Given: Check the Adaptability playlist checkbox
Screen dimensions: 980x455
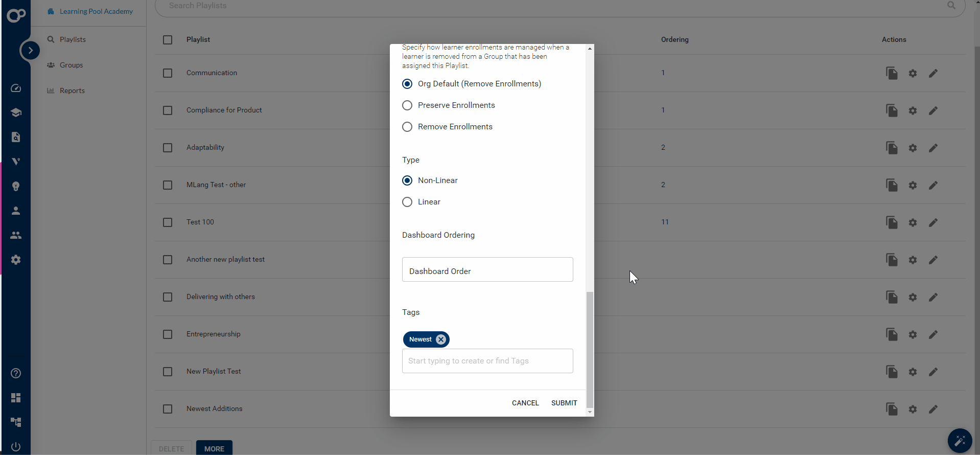Looking at the screenshot, I should pyautogui.click(x=168, y=148).
